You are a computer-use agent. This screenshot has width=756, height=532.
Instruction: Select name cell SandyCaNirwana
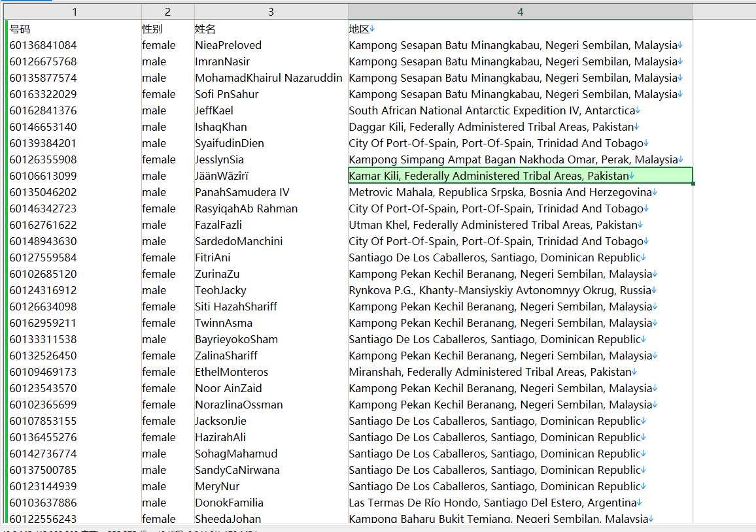click(271, 471)
